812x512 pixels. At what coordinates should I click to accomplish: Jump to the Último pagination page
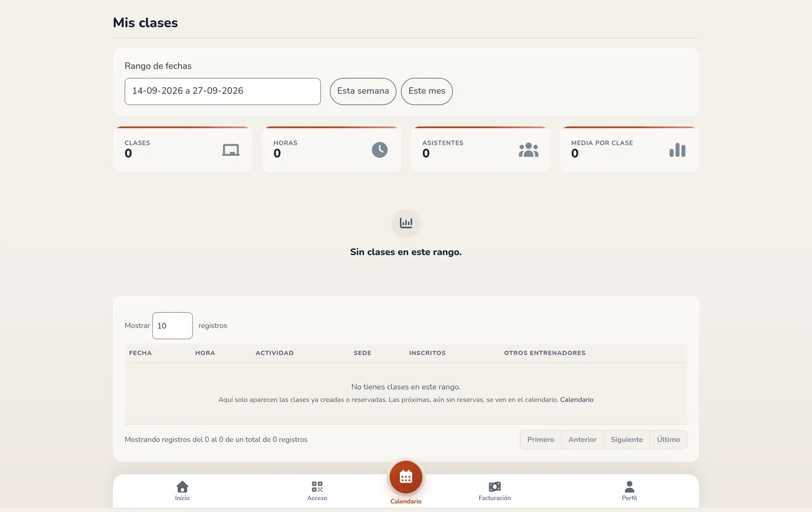668,440
